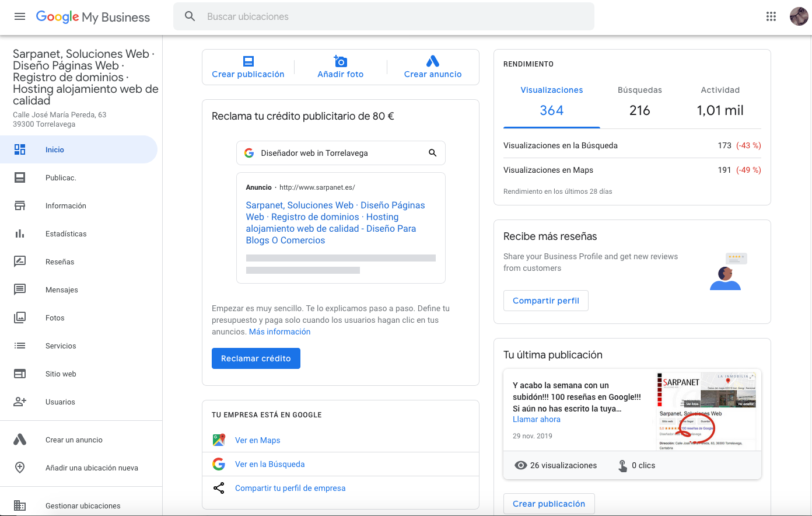812x516 pixels.
Task: Click the 0 clics post stat
Action: point(637,465)
